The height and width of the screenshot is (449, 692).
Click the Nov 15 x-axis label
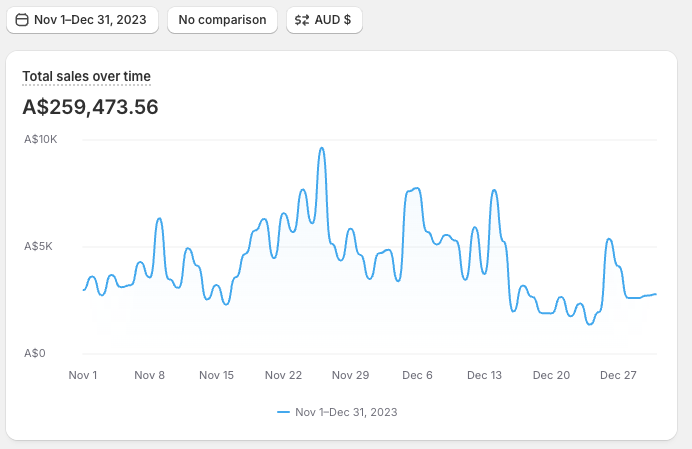216,375
